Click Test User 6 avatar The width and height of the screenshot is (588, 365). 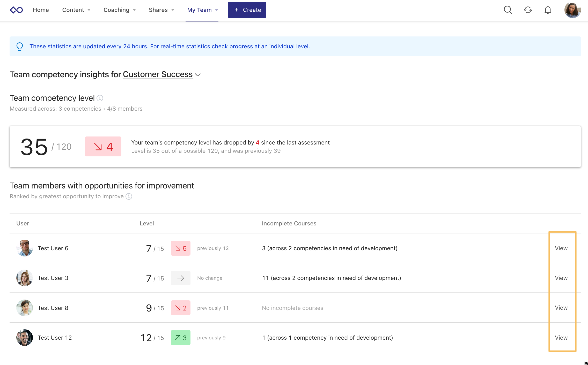[25, 248]
